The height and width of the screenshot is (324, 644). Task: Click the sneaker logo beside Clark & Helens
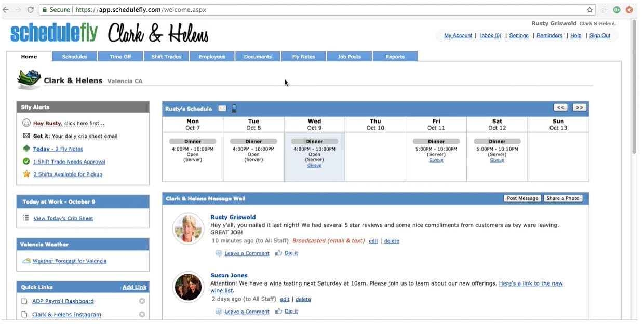pos(29,80)
